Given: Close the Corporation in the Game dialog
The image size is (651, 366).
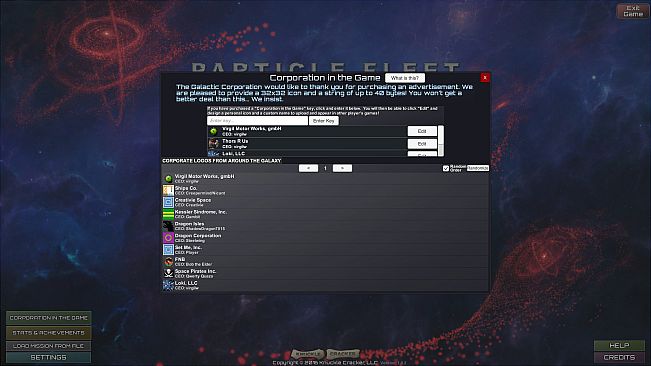Looking at the screenshot, I should pos(485,78).
